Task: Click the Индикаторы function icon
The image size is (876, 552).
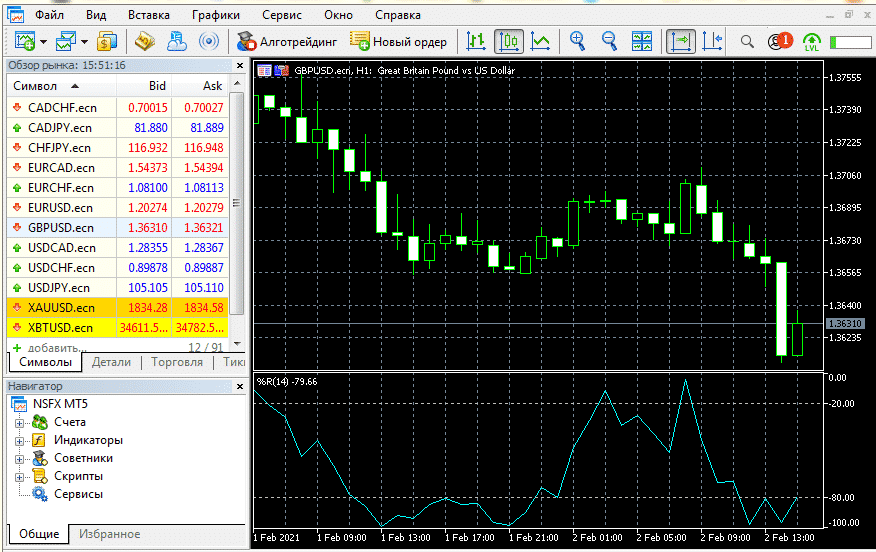Action: [39, 440]
